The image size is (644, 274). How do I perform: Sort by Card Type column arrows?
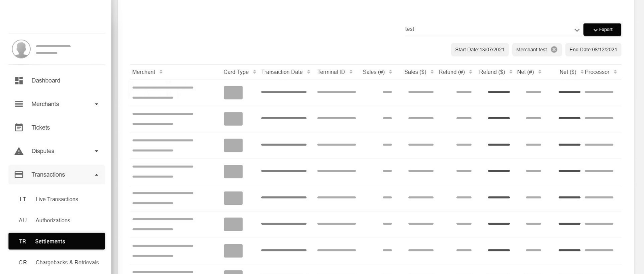[254, 72]
